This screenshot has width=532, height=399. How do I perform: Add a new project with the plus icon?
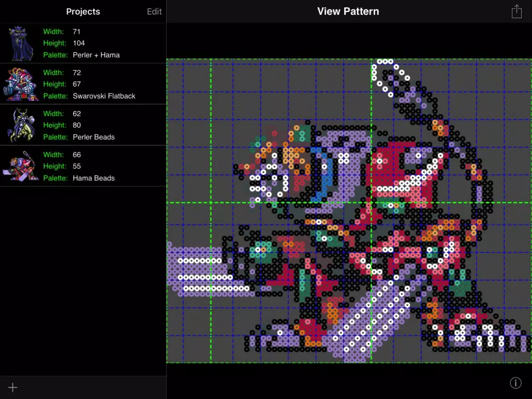click(x=13, y=387)
